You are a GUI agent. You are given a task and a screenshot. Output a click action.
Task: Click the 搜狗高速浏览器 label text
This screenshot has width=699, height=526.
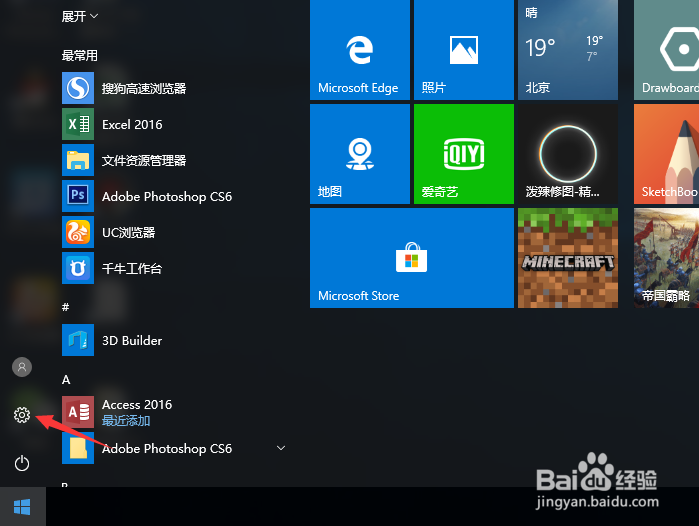click(144, 88)
